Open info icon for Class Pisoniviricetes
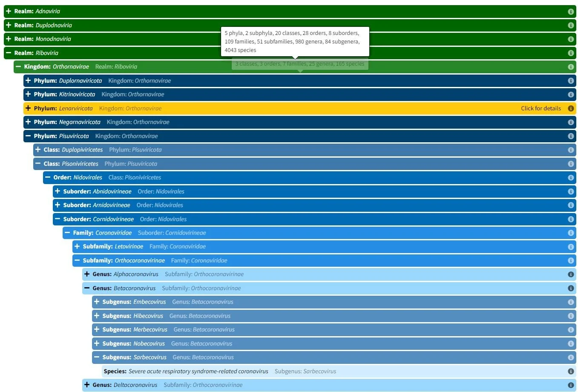 pos(571,164)
